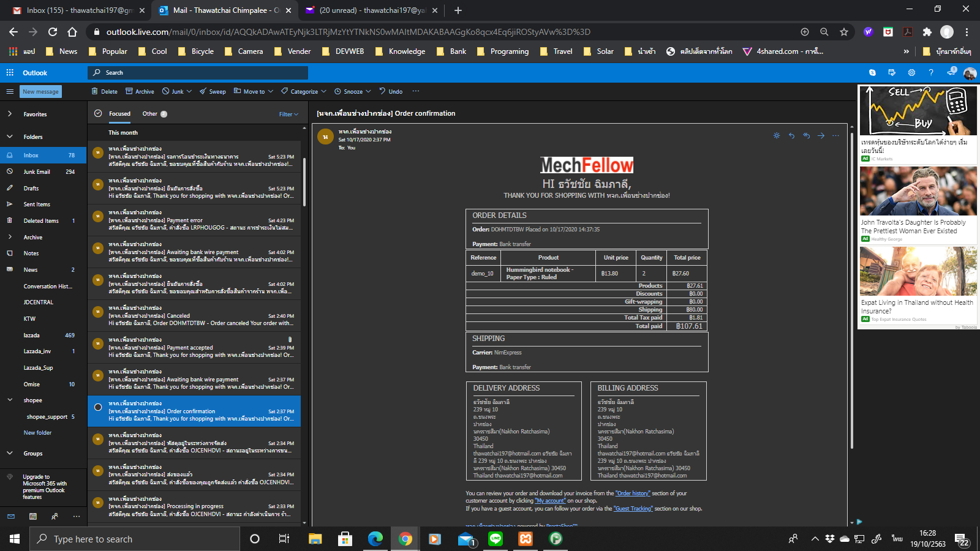
Task: Open more apps ellipsis in bottom-left bar
Action: [x=77, y=516]
